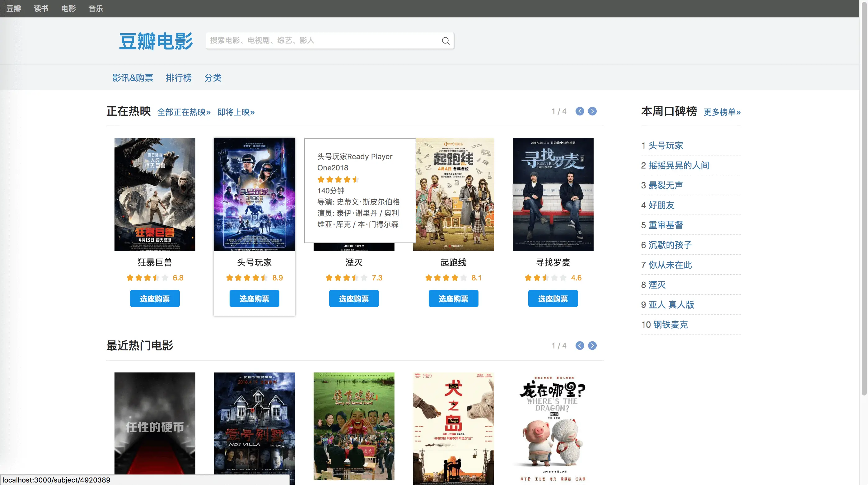Open the 犬之岛 movie poster
This screenshot has height=485, width=868.
pos(453,428)
